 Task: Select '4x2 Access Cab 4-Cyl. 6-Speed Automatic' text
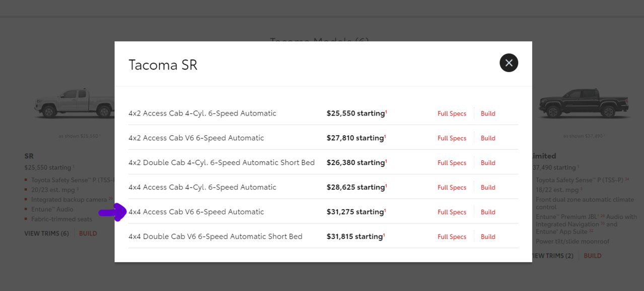pyautogui.click(x=202, y=113)
